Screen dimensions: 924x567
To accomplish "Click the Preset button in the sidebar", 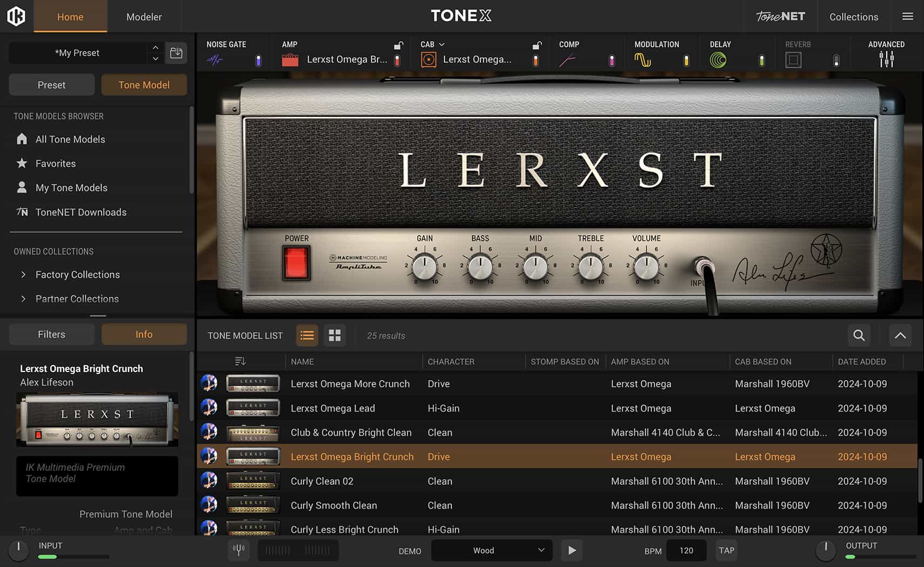I will 51,85.
